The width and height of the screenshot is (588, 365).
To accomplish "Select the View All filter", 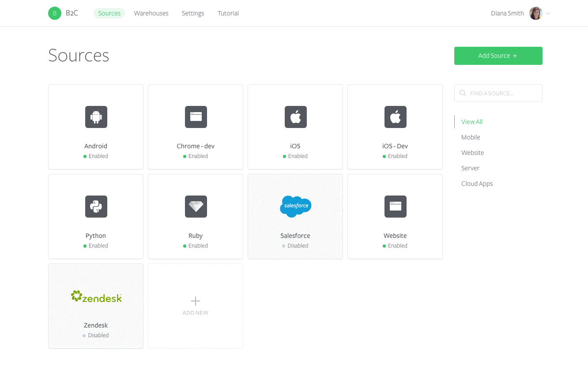I will [x=472, y=122].
